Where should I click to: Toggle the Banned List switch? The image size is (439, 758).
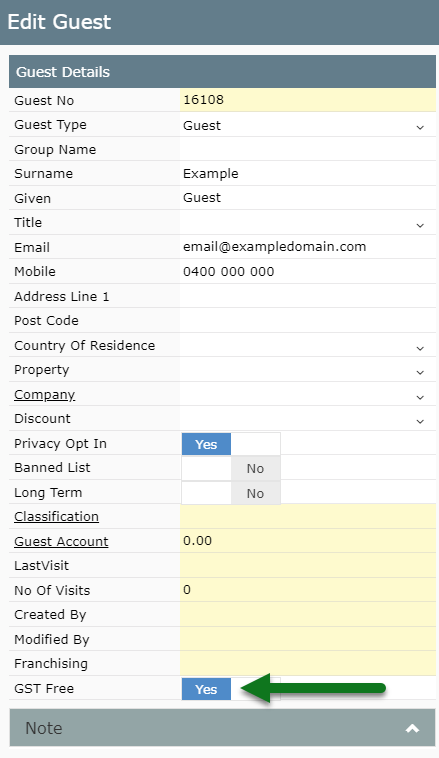pyautogui.click(x=231, y=468)
